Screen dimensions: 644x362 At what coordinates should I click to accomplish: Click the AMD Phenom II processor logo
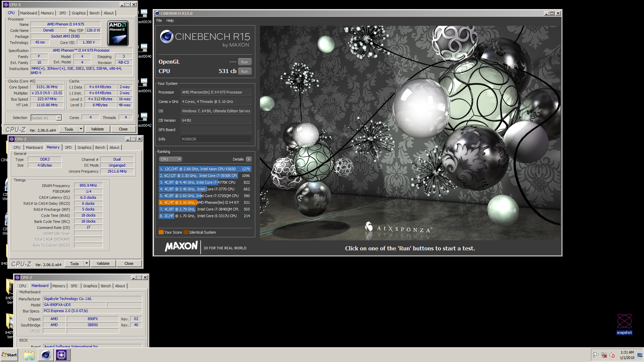118,33
